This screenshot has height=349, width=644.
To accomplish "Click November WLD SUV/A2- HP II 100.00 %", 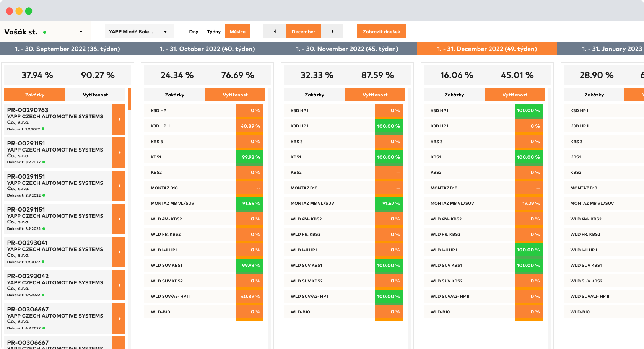I will coord(389,296).
